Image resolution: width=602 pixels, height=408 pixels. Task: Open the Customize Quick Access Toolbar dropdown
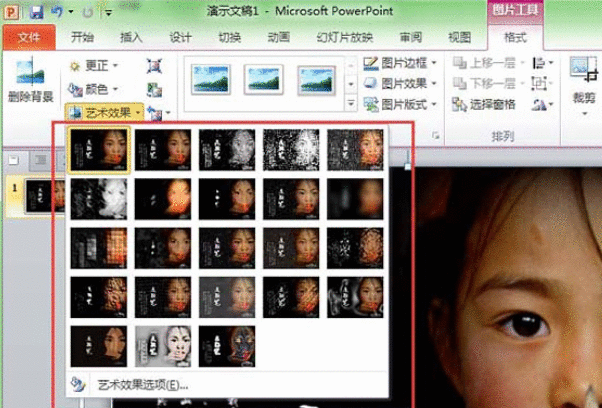pos(109,13)
